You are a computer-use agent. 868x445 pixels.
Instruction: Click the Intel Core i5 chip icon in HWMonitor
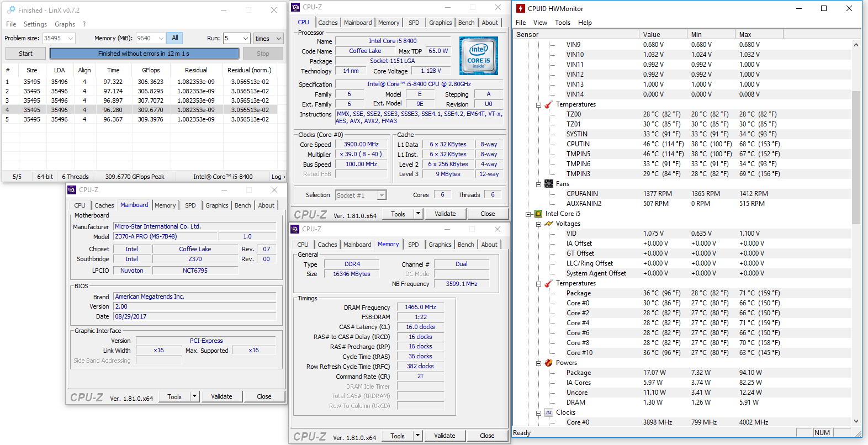click(538, 214)
